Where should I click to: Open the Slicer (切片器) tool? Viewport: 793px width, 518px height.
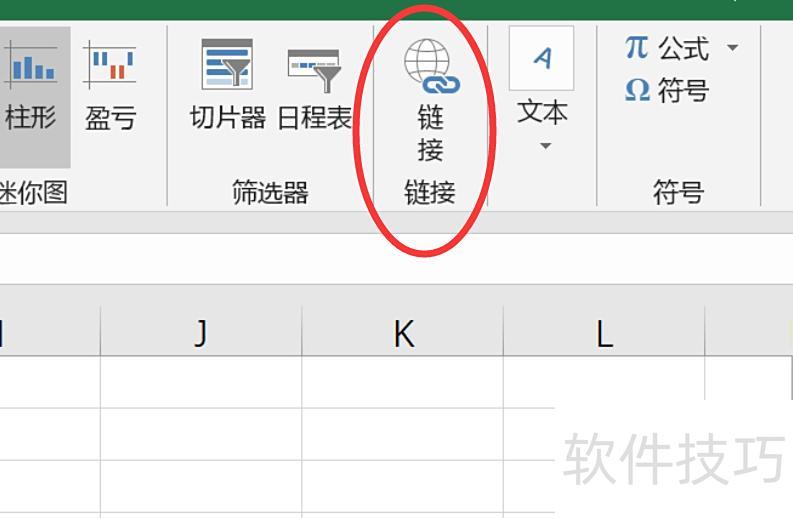pos(228,85)
